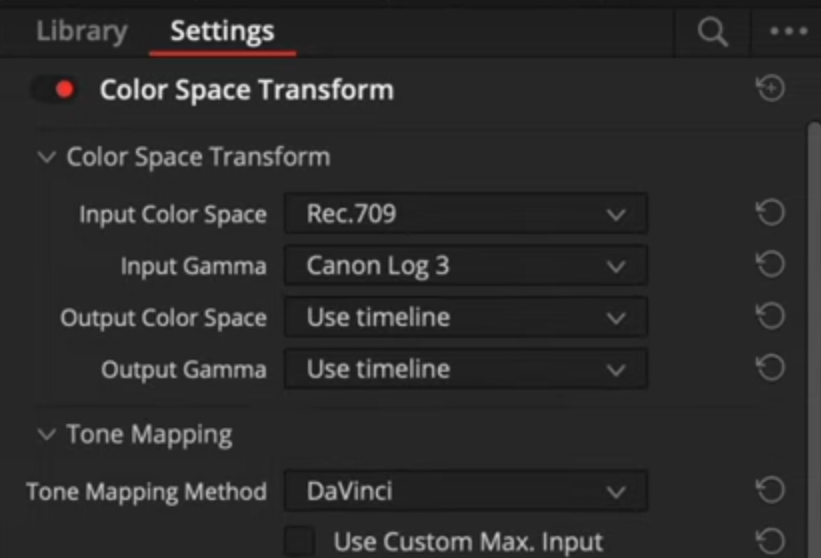Reset Input Color Space value

(770, 213)
